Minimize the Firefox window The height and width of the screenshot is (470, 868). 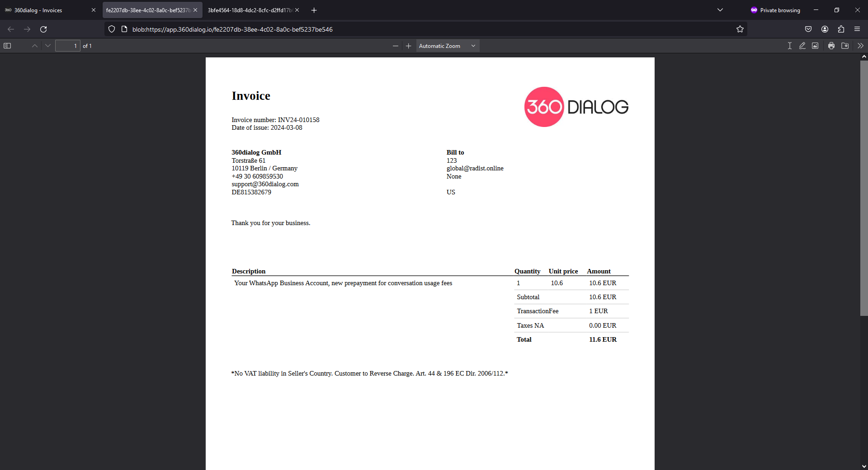pos(816,10)
